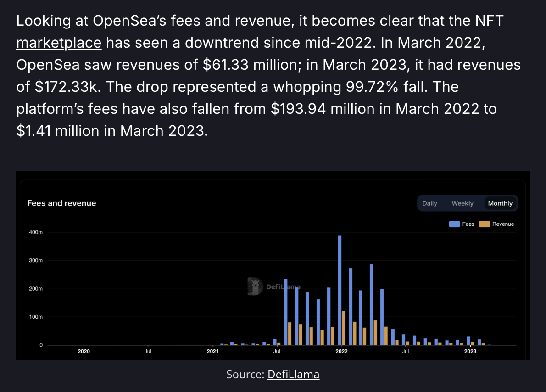Click the tallest orange Revenue bar
The image size is (546, 392).
pyautogui.click(x=344, y=328)
